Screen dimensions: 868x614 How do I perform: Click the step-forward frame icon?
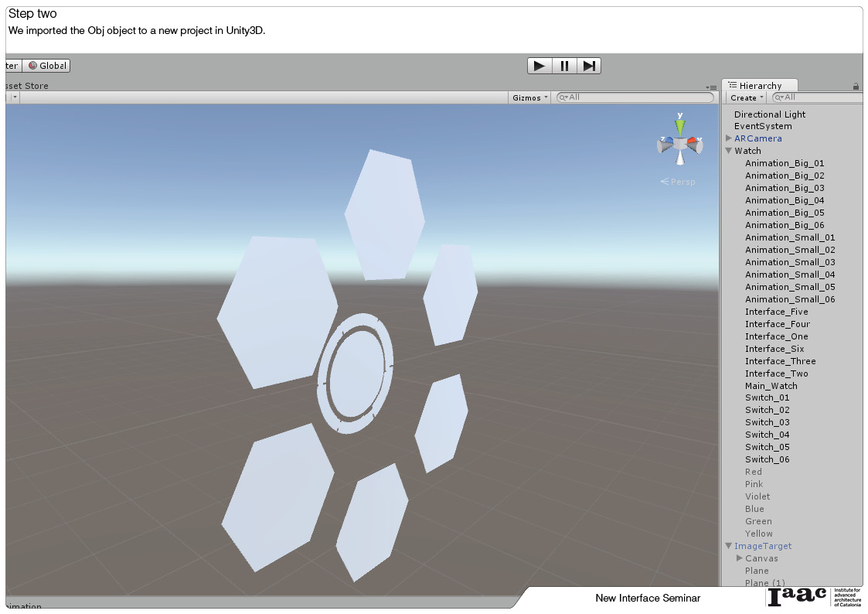[590, 66]
